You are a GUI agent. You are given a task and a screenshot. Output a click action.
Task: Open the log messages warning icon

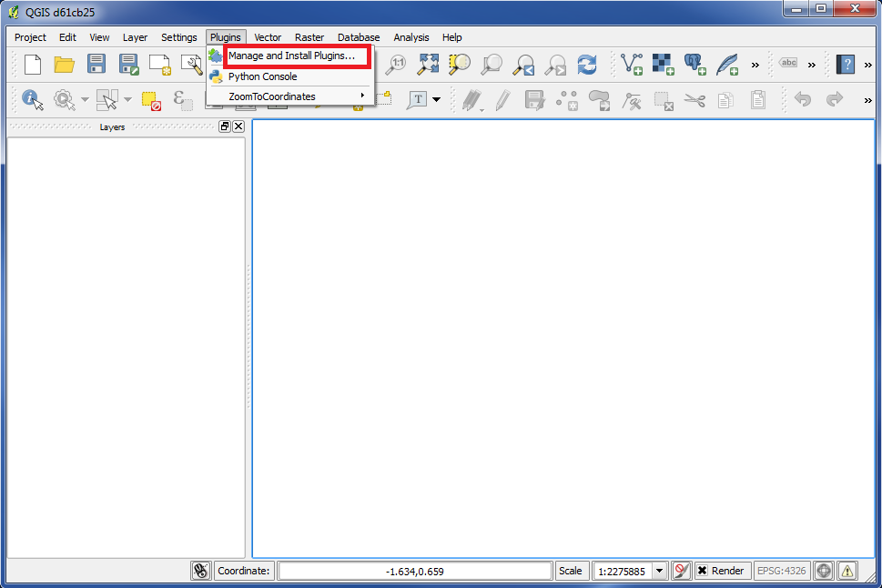point(847,571)
